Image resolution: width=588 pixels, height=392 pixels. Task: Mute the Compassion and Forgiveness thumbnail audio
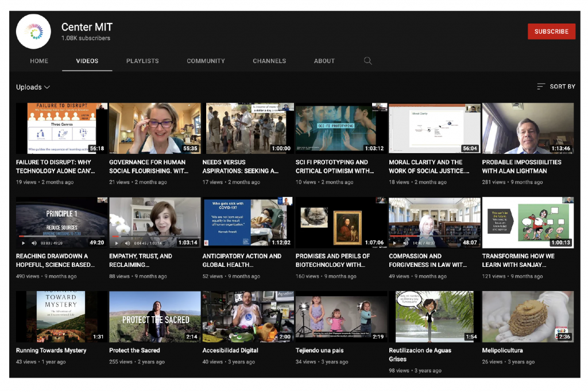(x=405, y=243)
